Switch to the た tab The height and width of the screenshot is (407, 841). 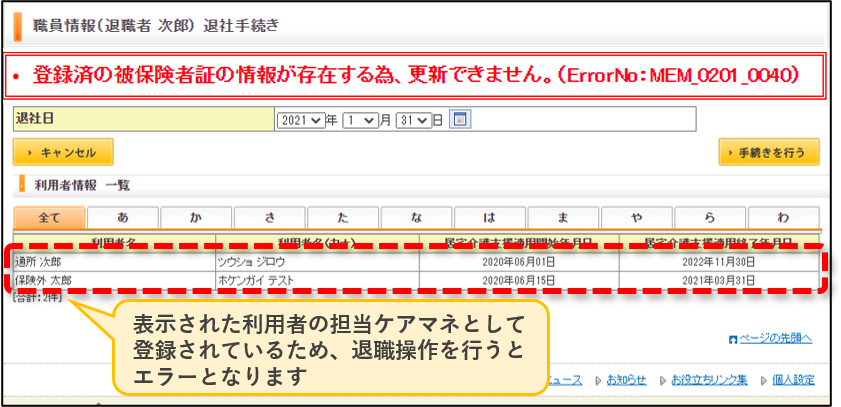pos(343,218)
